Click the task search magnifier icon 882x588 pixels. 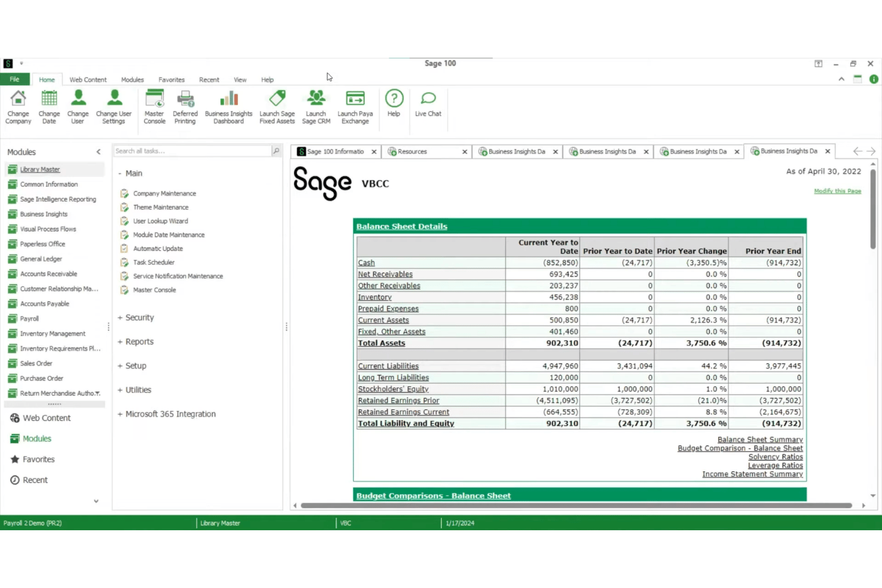[276, 151]
